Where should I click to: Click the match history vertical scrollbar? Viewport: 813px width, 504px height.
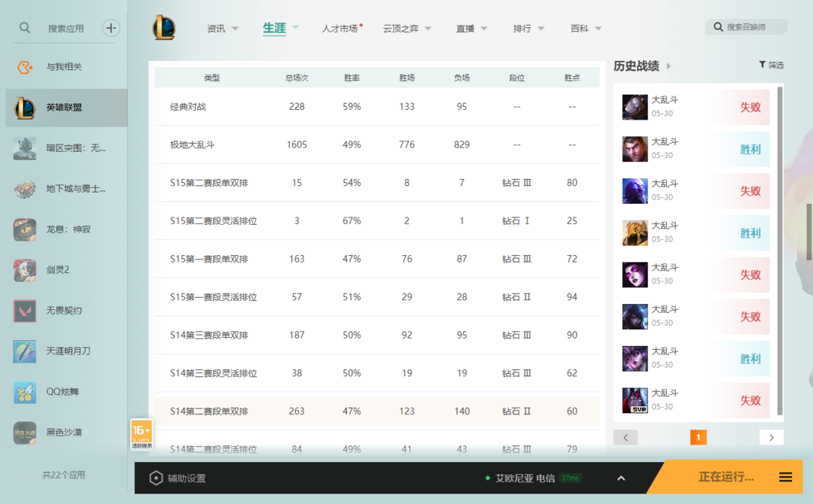[x=780, y=251]
